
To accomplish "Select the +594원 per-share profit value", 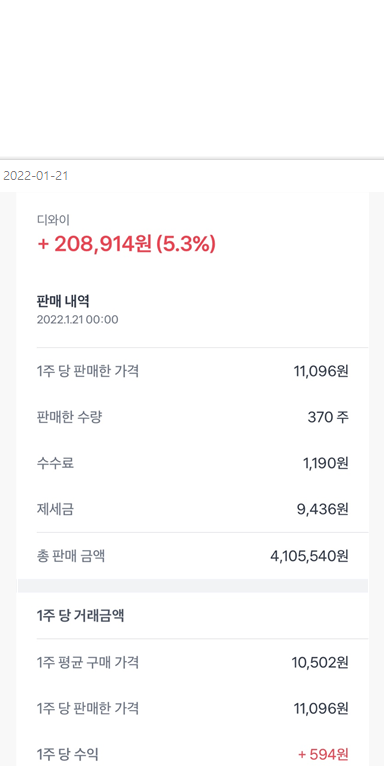I will [323, 754].
